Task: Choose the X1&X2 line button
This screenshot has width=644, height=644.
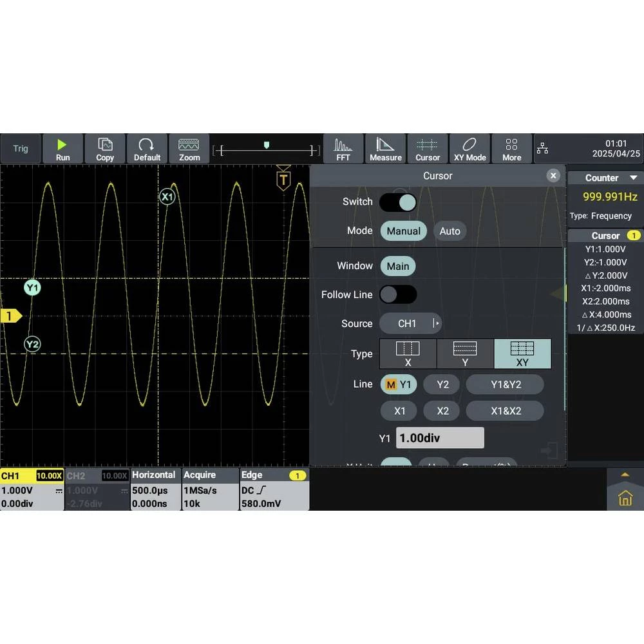Action: pyautogui.click(x=505, y=411)
